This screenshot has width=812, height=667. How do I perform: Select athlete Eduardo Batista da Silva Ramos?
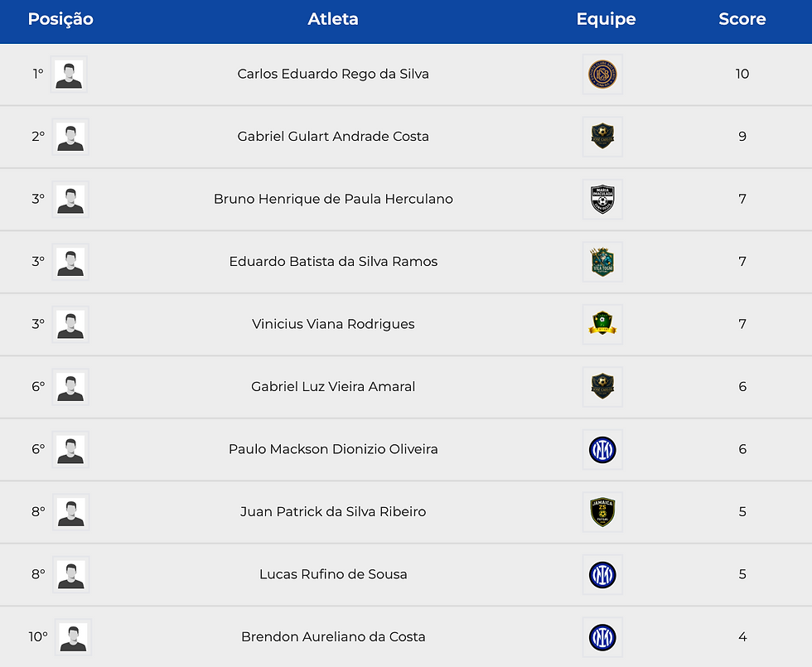coord(333,262)
